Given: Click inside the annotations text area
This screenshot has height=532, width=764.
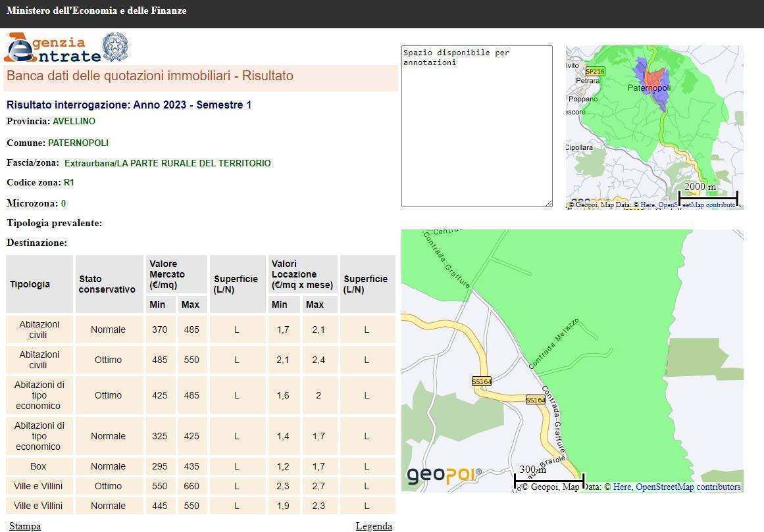Looking at the screenshot, I should pos(476,132).
